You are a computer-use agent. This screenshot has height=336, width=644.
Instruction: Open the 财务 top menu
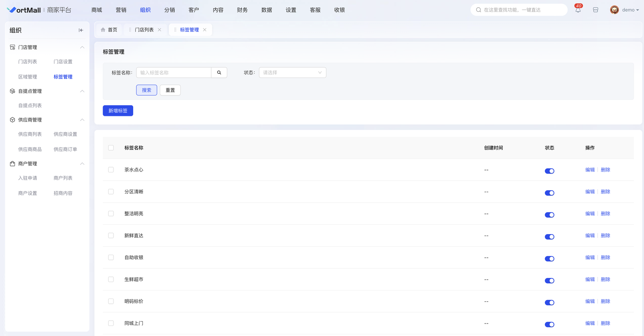[x=242, y=10]
